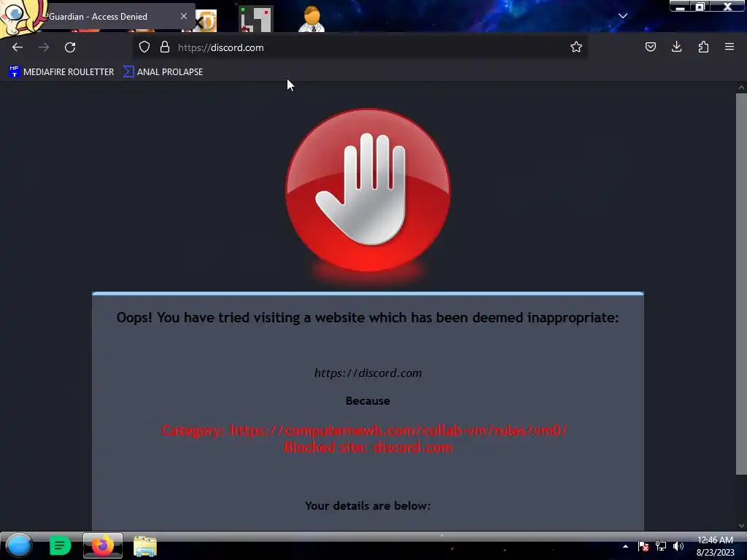Click the orange icon beside the tab close
This screenshot has width=747, height=560.
point(206,21)
